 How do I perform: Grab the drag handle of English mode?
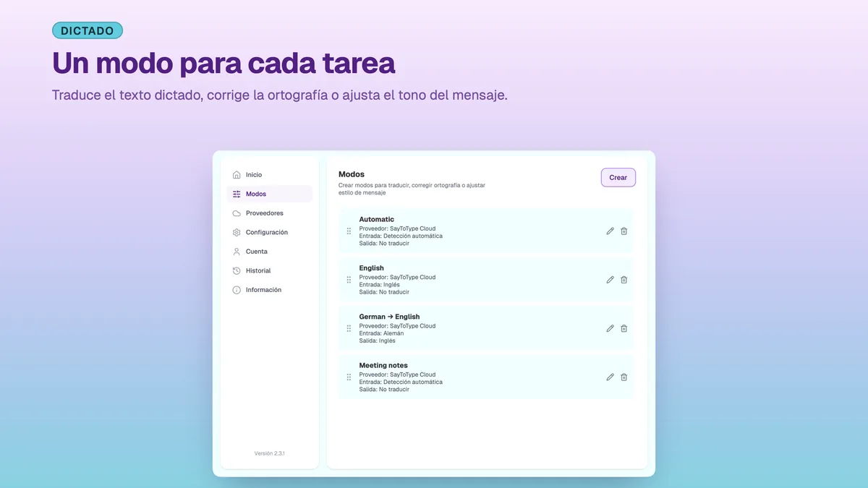[349, 280]
